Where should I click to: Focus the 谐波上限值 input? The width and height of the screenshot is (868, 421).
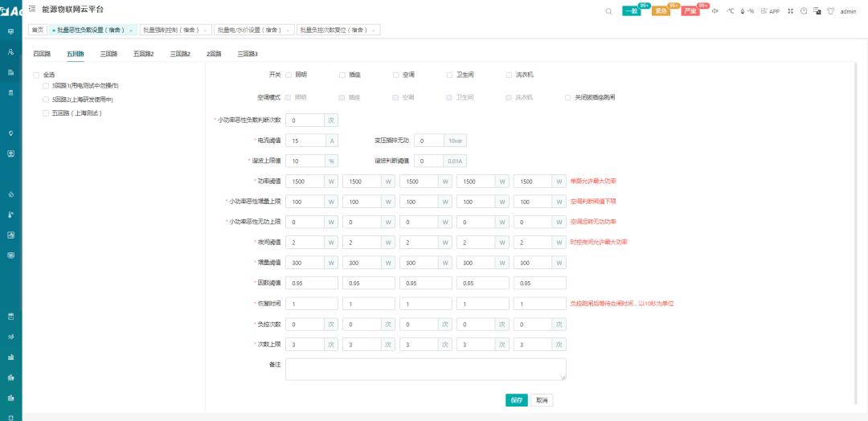pos(305,161)
